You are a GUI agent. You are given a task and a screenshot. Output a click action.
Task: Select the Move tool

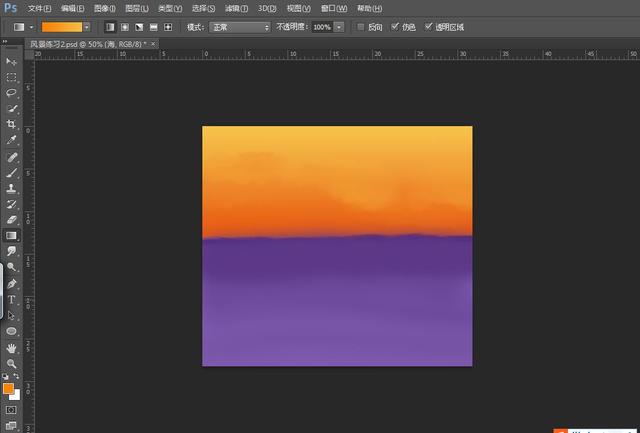click(x=12, y=62)
